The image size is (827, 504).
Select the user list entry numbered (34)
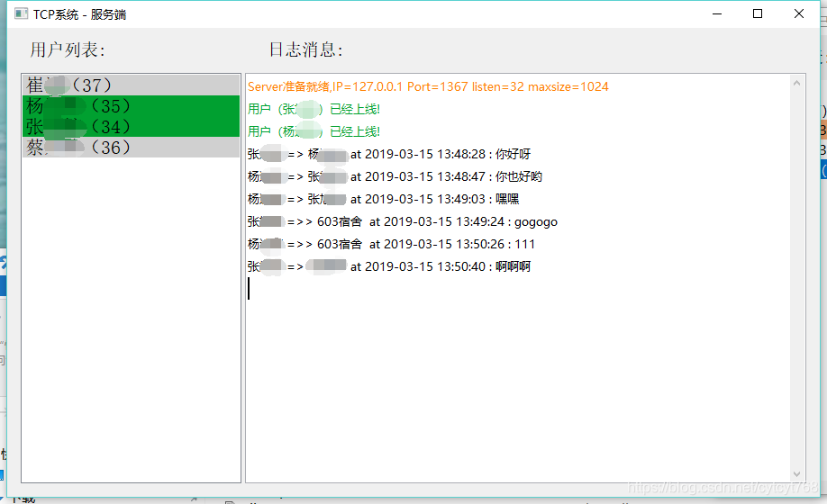[131, 126]
